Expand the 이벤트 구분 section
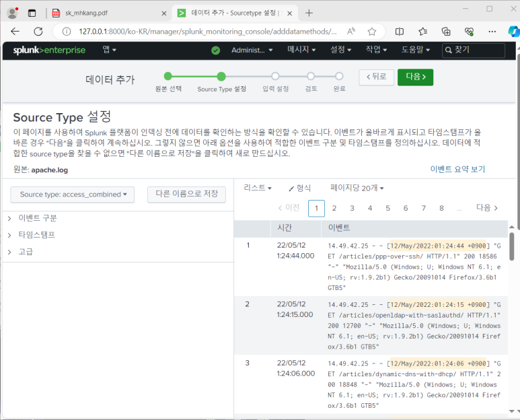 [x=32, y=218]
